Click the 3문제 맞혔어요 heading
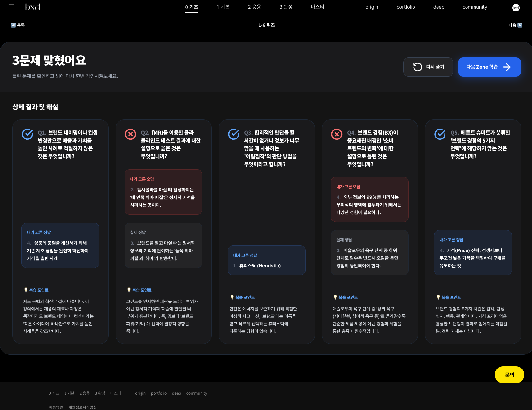Viewport: 532px width, 410px height. coord(49,60)
